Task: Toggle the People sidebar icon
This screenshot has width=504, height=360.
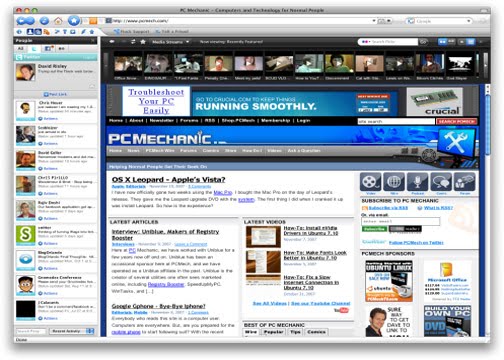Action: click(x=30, y=32)
